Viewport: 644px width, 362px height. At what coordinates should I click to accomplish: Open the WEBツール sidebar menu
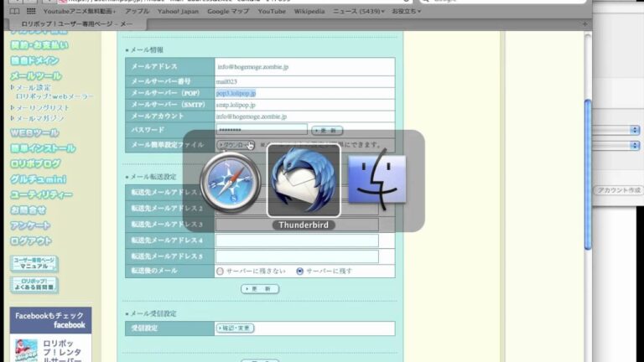34,133
